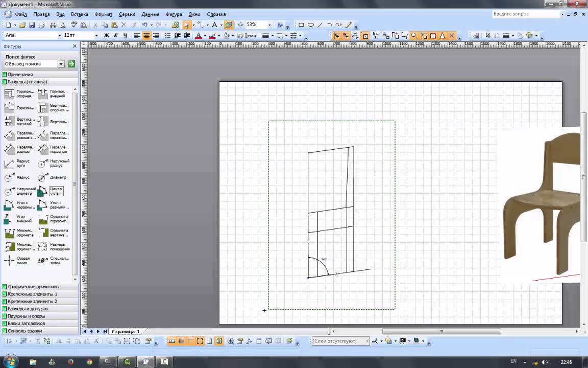
Task: Save the document with floppy disk icon
Action: click(x=32, y=25)
